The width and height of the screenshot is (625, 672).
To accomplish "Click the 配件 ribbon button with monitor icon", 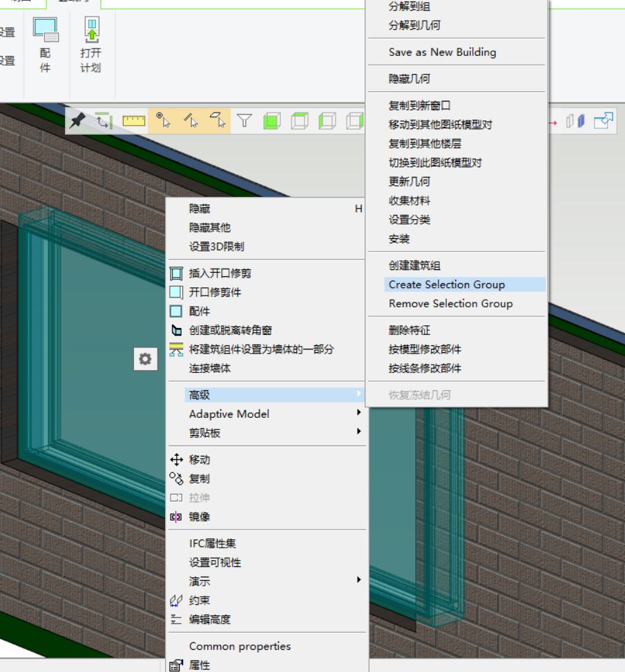I will click(46, 45).
